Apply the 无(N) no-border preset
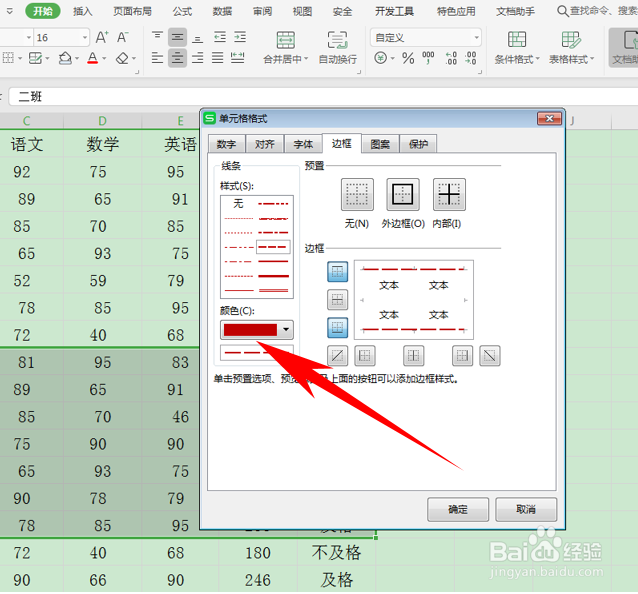The width and height of the screenshot is (638, 594). coord(357,194)
